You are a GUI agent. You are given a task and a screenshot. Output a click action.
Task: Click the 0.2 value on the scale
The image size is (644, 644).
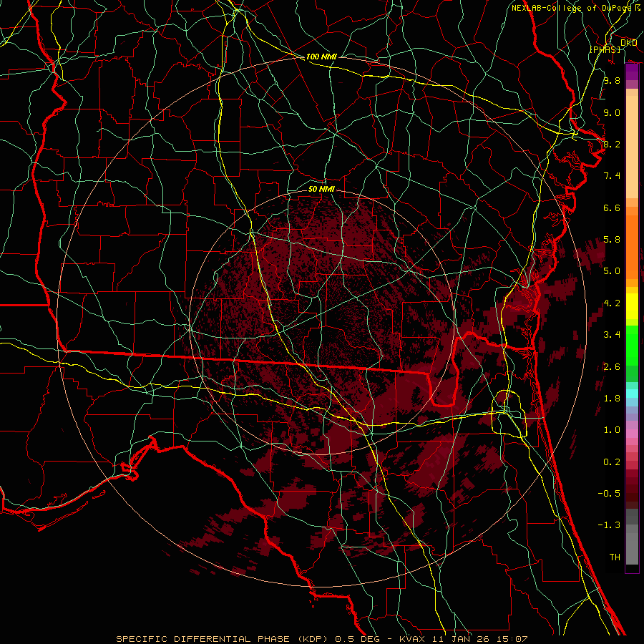[611, 462]
